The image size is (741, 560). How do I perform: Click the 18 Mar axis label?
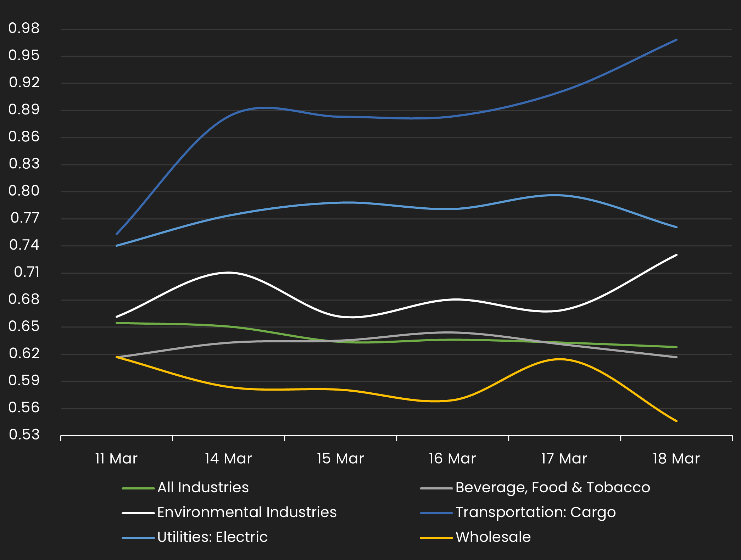point(676,459)
